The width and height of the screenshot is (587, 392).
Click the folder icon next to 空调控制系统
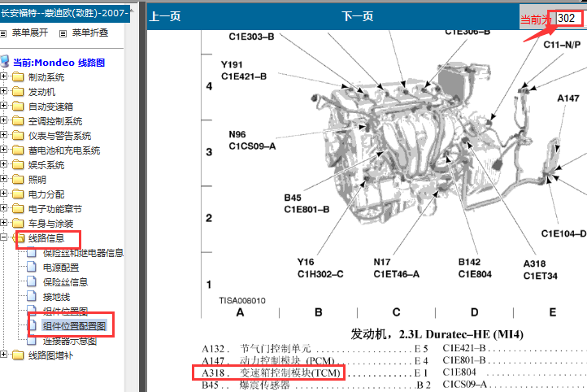(x=18, y=121)
